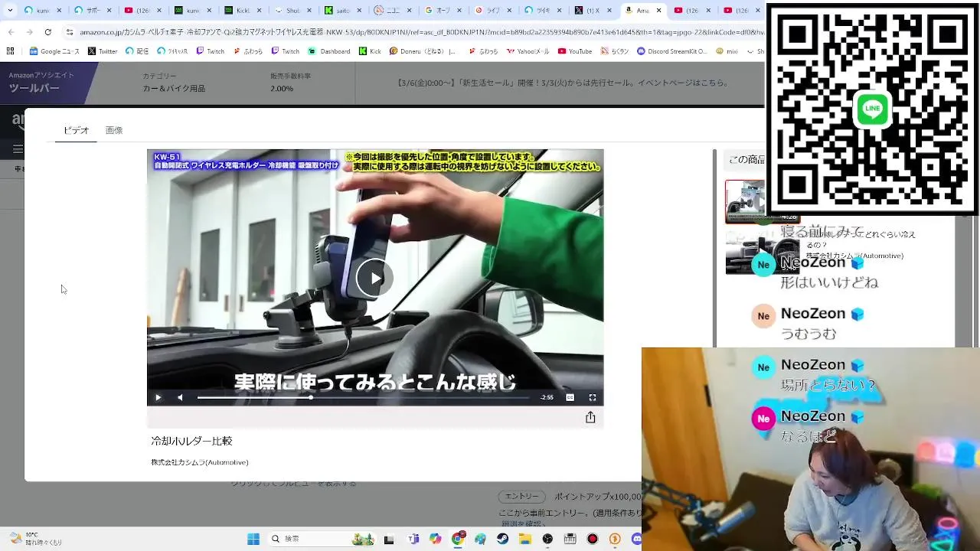Open Steam from the taskbar
This screenshot has width=980, height=551.
tap(502, 539)
